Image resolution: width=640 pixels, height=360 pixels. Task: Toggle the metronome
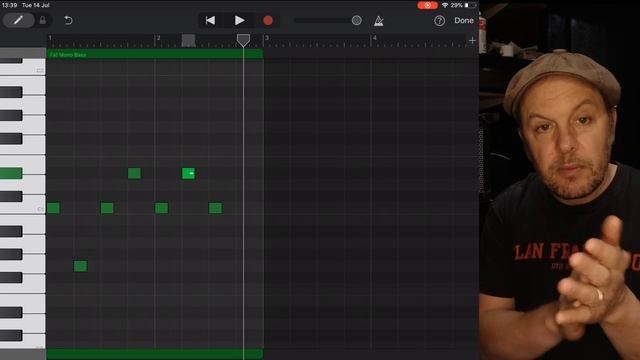(379, 21)
